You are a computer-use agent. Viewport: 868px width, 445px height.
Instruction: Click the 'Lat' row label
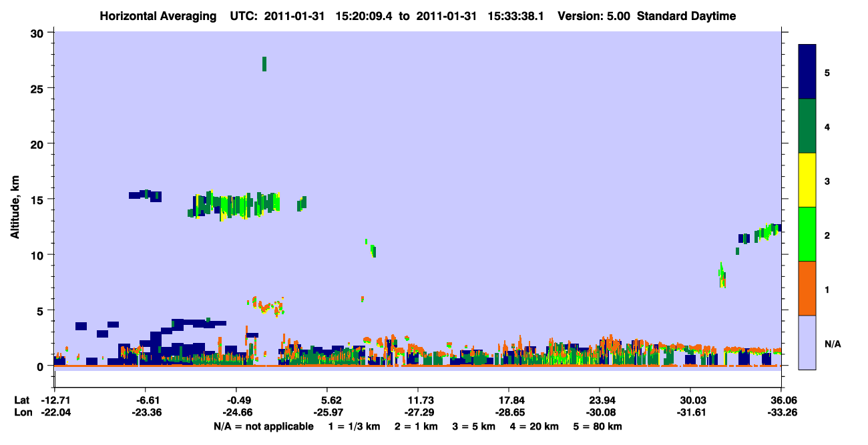22,400
